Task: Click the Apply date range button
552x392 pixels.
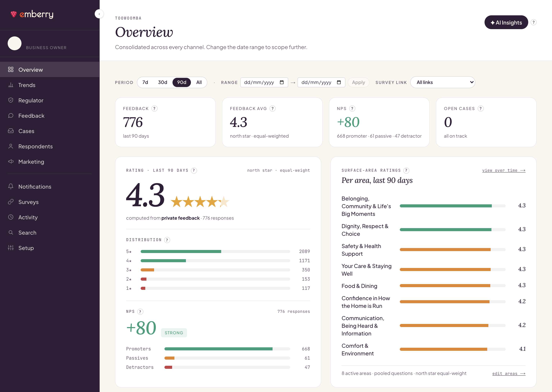Action: (x=358, y=82)
